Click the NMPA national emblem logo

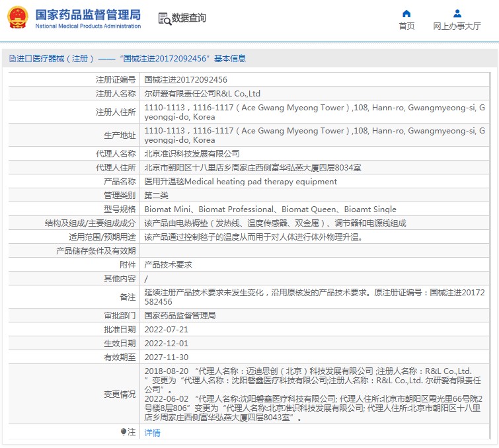[x=18, y=18]
